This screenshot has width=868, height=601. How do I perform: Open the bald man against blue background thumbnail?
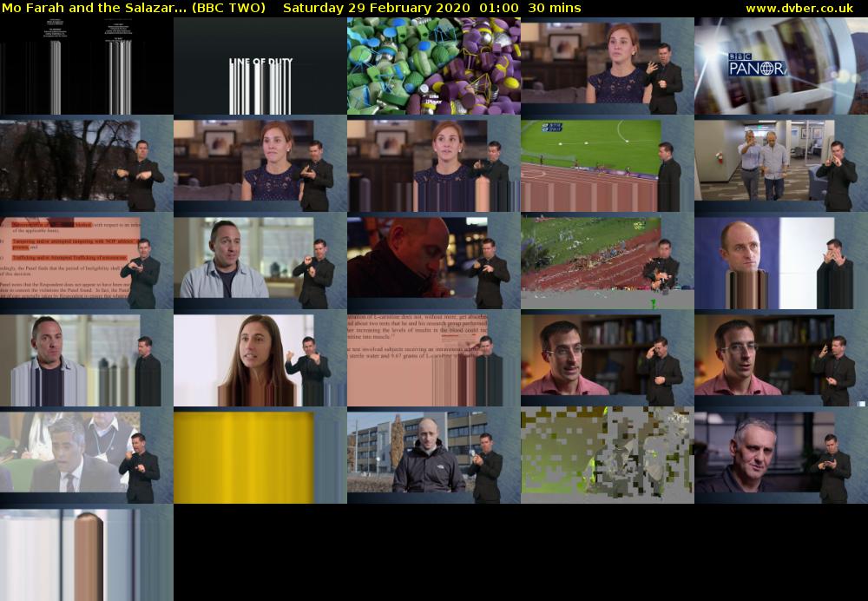pos(781,261)
